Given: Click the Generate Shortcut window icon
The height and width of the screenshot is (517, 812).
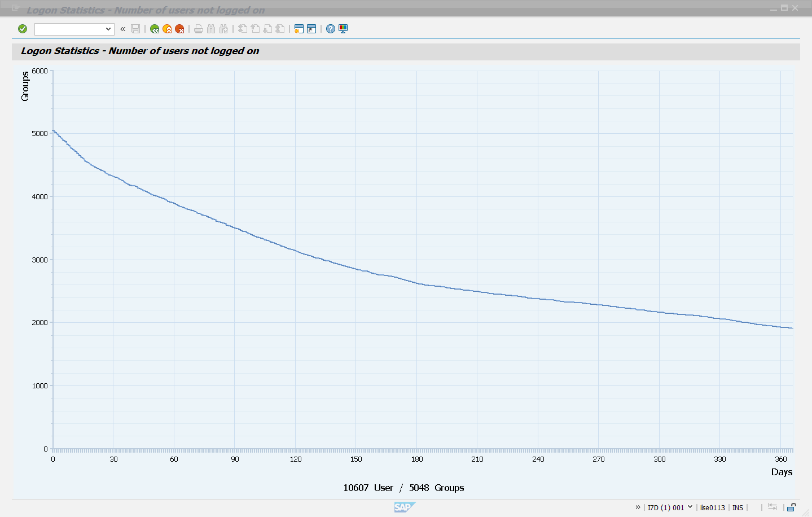Looking at the screenshot, I should click(x=311, y=29).
